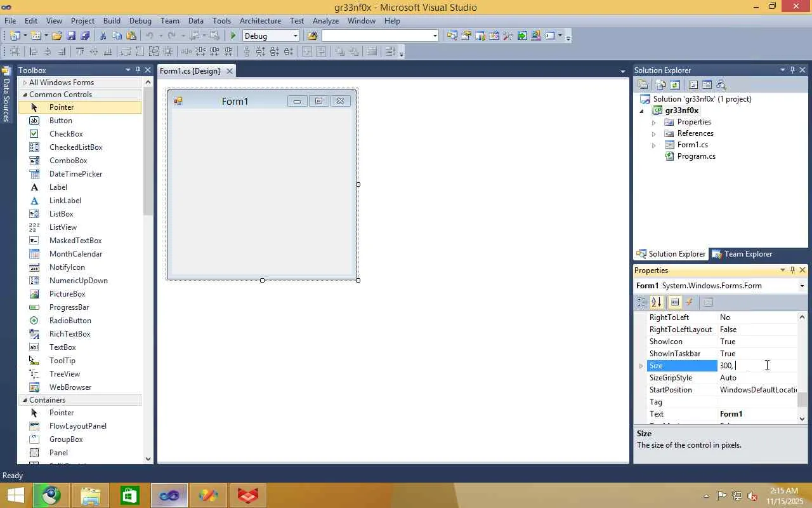Switch to the Team Explorer tab

click(742, 254)
